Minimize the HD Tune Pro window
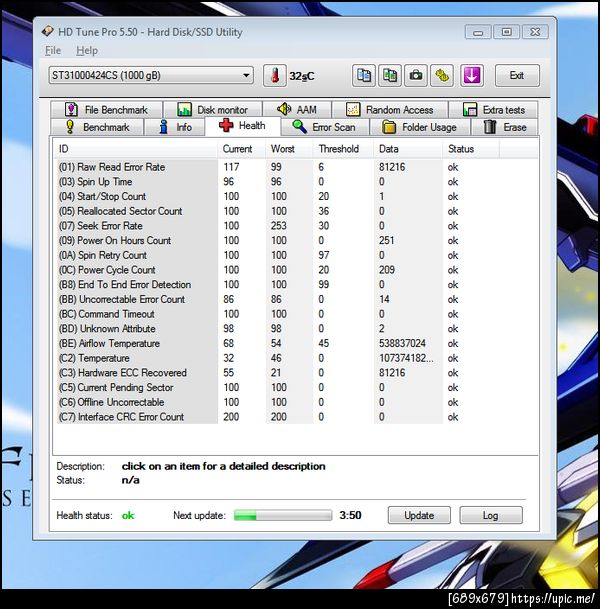This screenshot has width=600, height=609. tap(478, 32)
